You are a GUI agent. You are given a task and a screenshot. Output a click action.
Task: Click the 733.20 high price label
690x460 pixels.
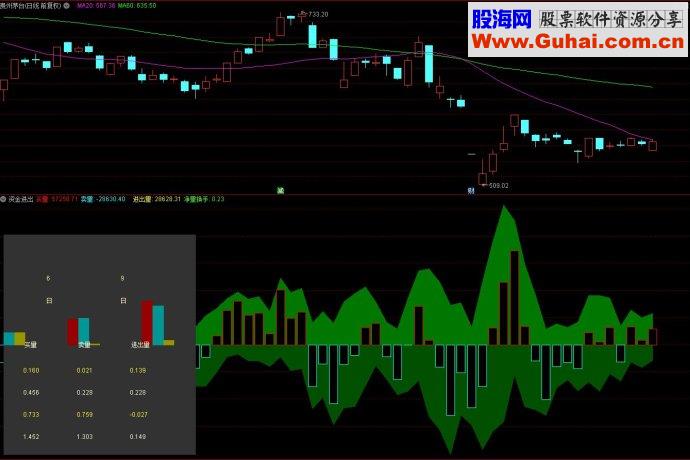[x=319, y=14]
